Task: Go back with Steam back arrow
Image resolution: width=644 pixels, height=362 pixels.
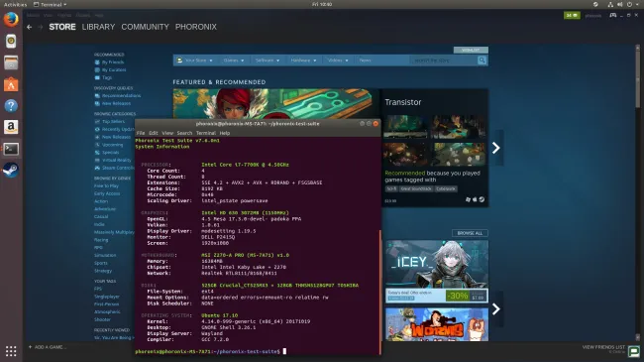Action: point(29,27)
